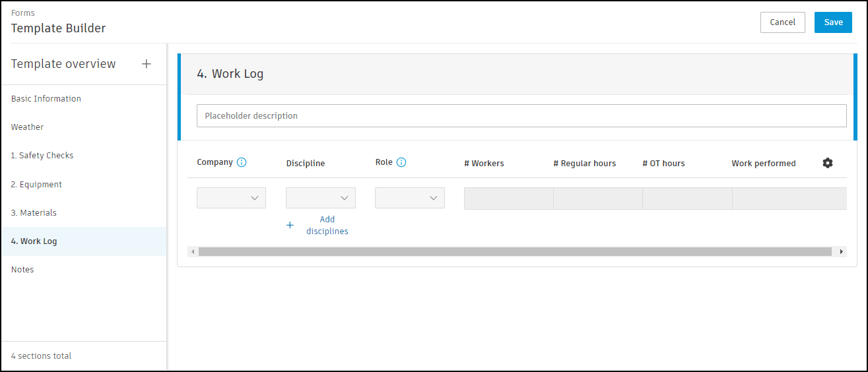Viewport: 868px width, 372px height.
Task: Click the horizontal scrollbar right arrow
Action: tap(841, 251)
